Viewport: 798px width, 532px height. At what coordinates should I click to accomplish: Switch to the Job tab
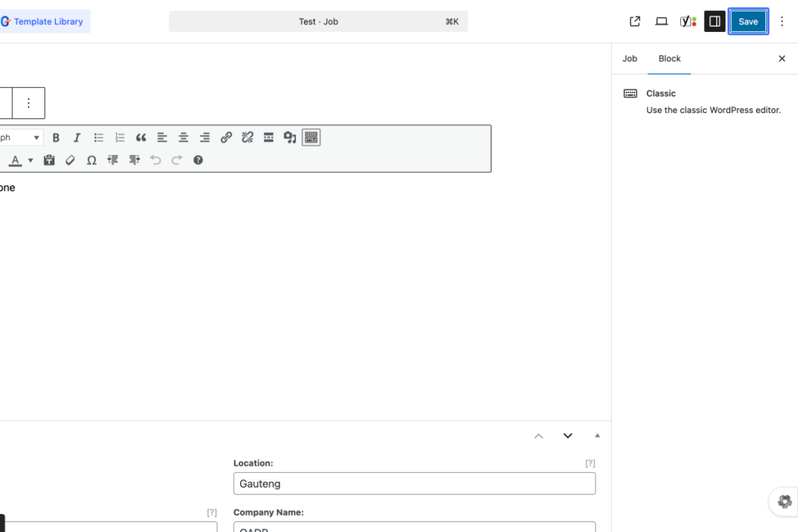click(x=630, y=58)
